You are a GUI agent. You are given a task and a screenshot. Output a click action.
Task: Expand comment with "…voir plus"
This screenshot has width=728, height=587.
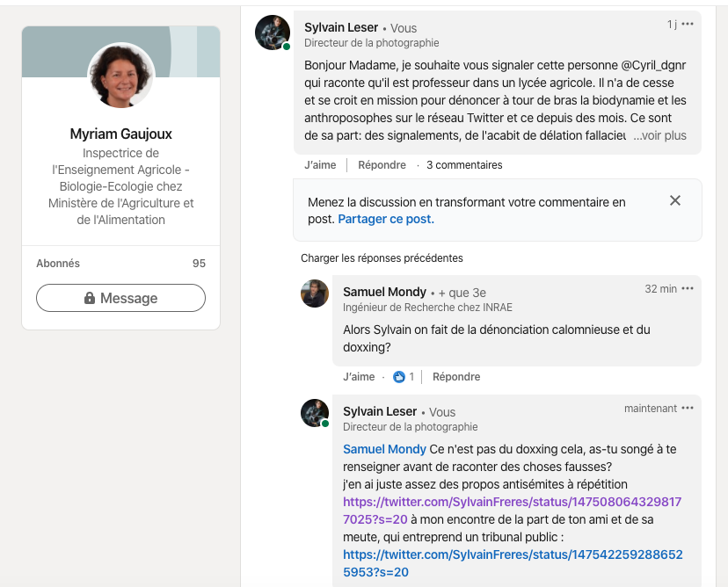click(x=660, y=136)
